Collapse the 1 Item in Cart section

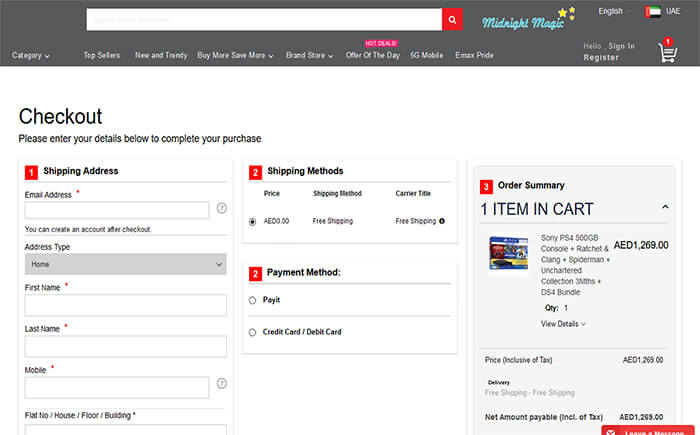pos(665,207)
